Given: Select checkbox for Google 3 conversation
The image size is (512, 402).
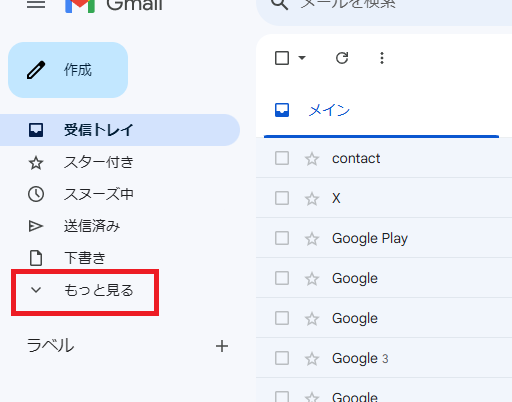Looking at the screenshot, I should click(282, 358).
